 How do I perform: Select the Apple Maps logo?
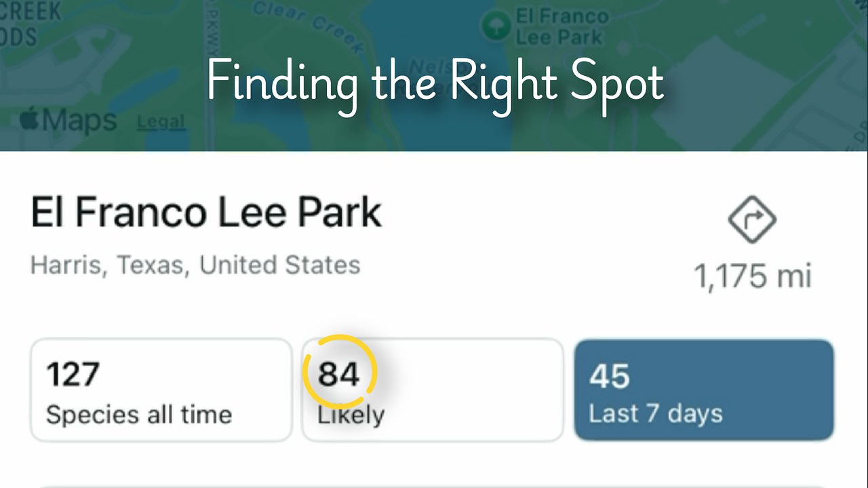pyautogui.click(x=71, y=119)
